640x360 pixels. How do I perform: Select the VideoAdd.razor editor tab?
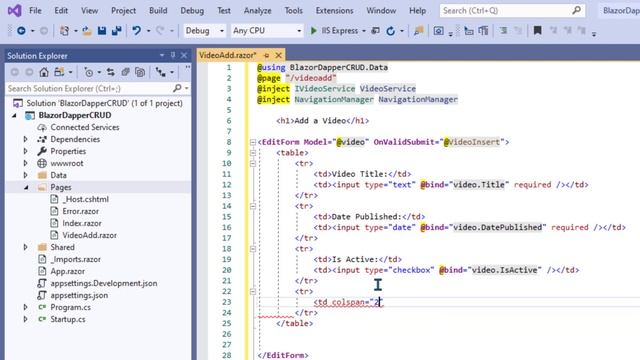click(228, 55)
